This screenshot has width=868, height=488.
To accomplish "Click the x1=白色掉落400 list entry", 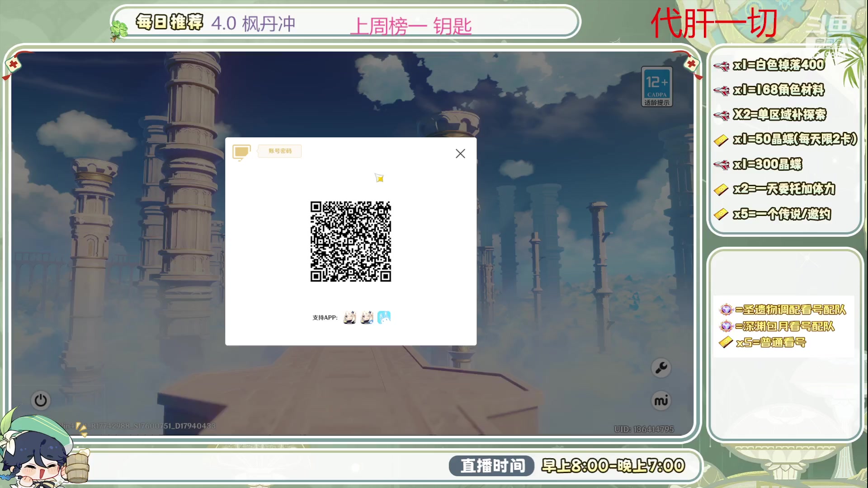I will (x=778, y=65).
